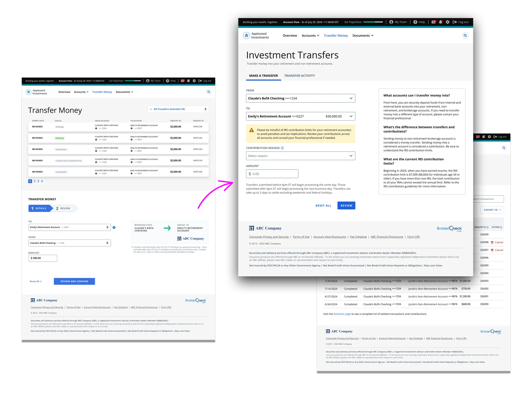Click the Contribution Reason info icon
Viewport: 532px width, 399px height.
tap(282, 148)
